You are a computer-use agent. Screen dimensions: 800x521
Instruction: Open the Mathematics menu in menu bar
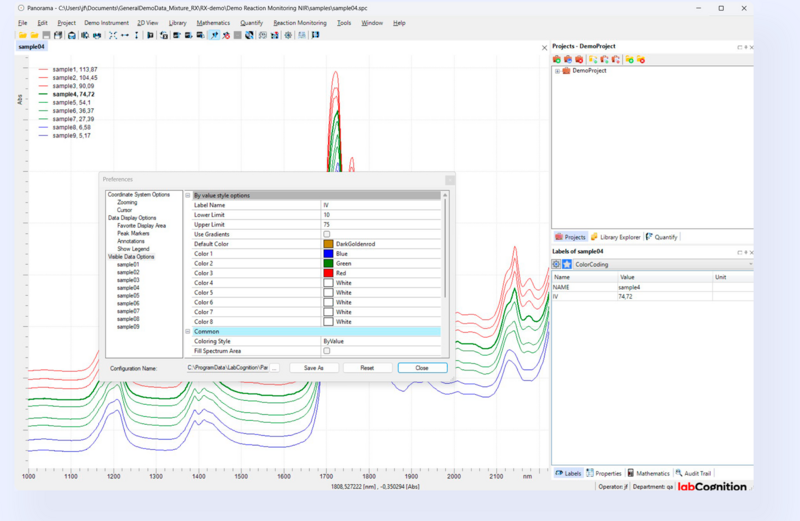(x=213, y=23)
